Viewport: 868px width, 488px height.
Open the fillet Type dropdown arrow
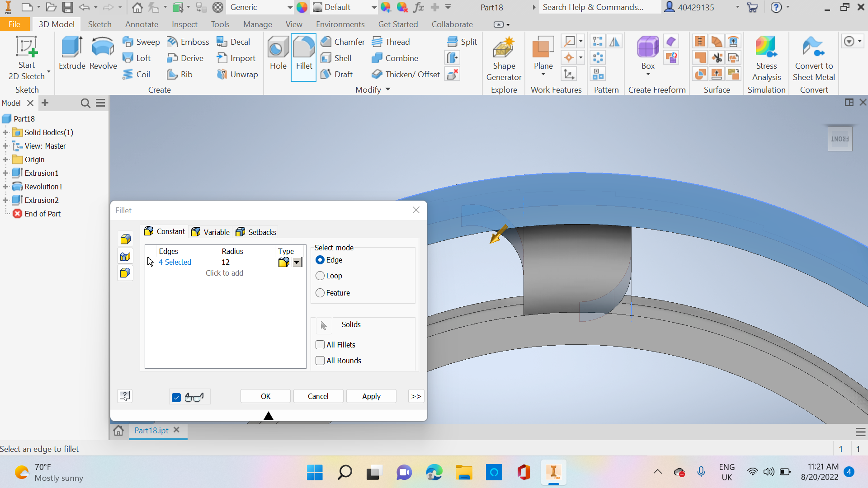point(297,263)
